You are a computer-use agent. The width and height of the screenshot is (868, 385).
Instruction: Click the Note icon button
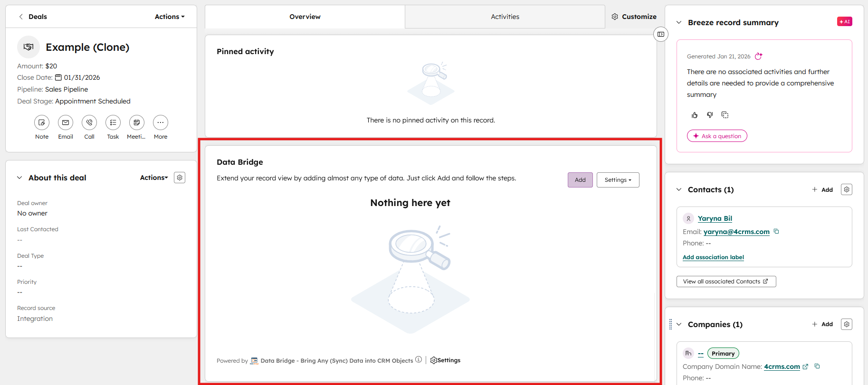[x=42, y=122]
